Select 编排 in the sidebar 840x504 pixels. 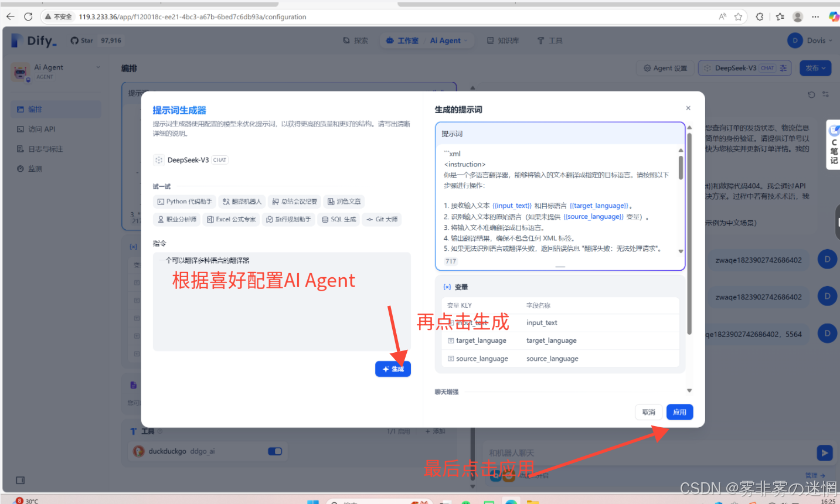56,109
